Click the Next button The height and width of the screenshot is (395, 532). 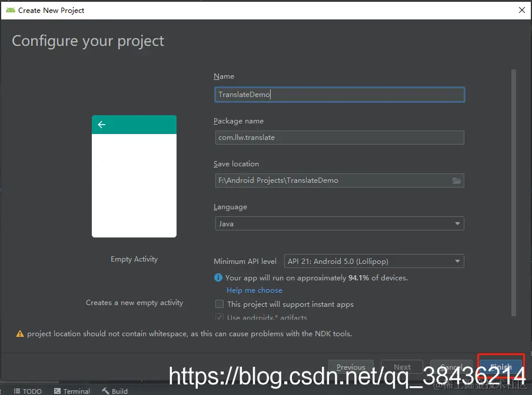click(x=402, y=367)
